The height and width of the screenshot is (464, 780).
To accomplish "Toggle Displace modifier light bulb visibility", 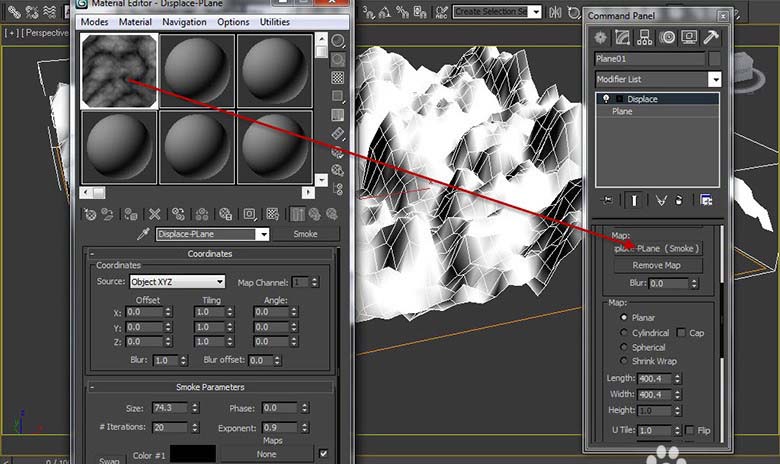I will (x=606, y=98).
